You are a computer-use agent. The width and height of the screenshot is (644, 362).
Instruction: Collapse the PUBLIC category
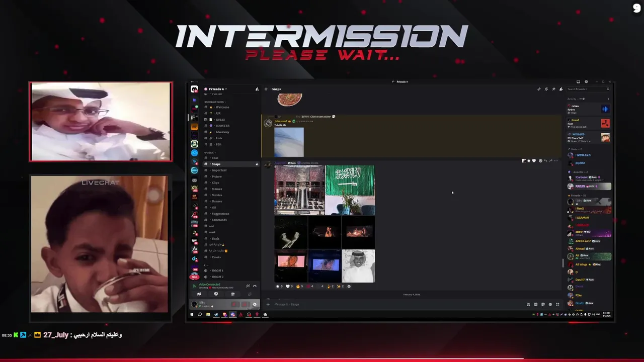210,152
